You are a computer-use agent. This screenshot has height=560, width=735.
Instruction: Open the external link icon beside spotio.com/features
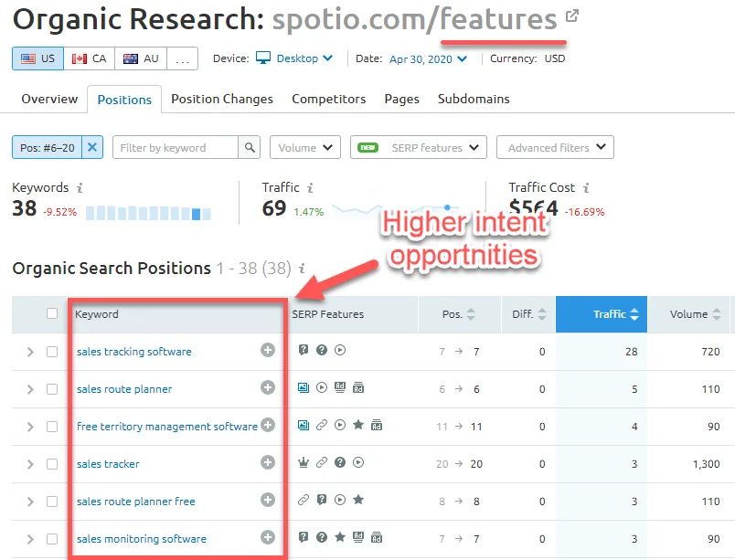tap(572, 16)
